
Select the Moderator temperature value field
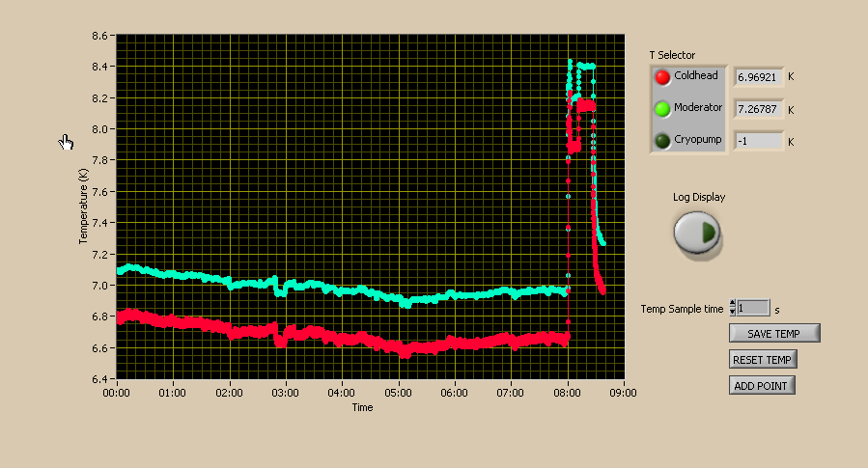758,109
